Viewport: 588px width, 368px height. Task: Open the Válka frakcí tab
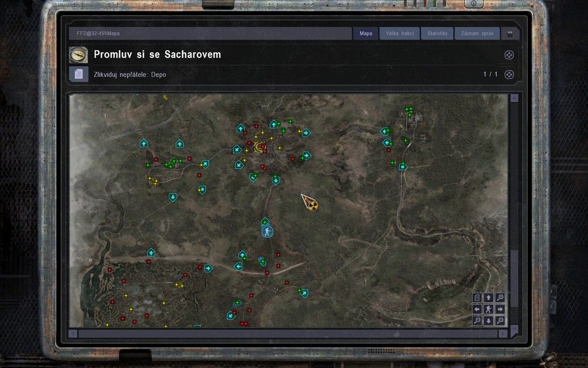click(x=400, y=33)
